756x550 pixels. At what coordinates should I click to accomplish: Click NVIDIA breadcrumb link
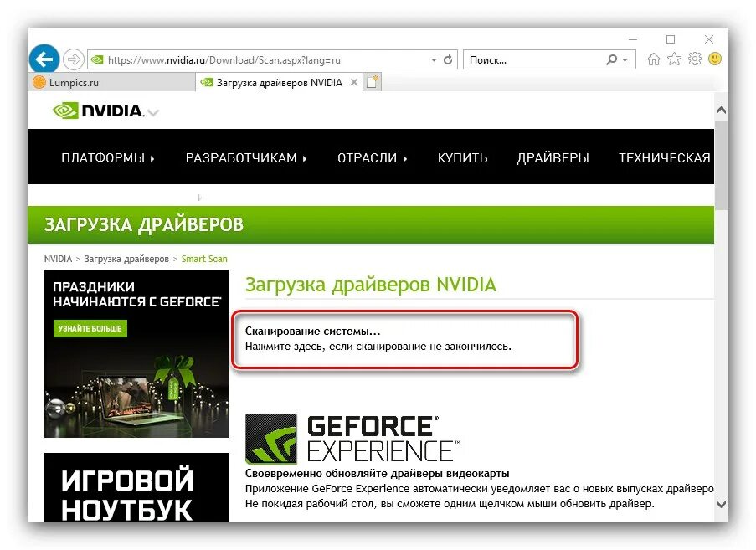pos(58,259)
